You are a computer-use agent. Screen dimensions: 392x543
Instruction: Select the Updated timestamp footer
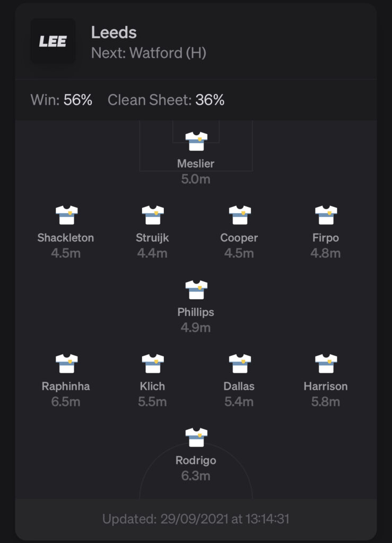(x=196, y=519)
